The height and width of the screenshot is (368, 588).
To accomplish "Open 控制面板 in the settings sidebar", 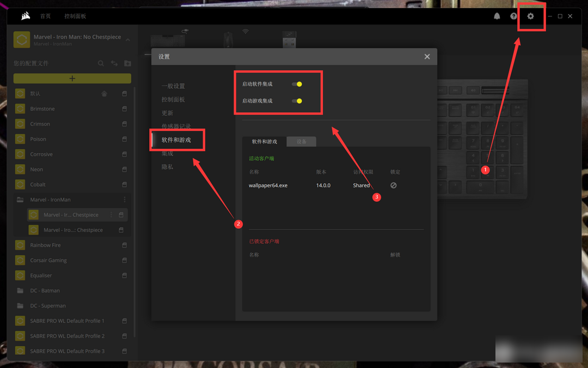I will click(173, 100).
